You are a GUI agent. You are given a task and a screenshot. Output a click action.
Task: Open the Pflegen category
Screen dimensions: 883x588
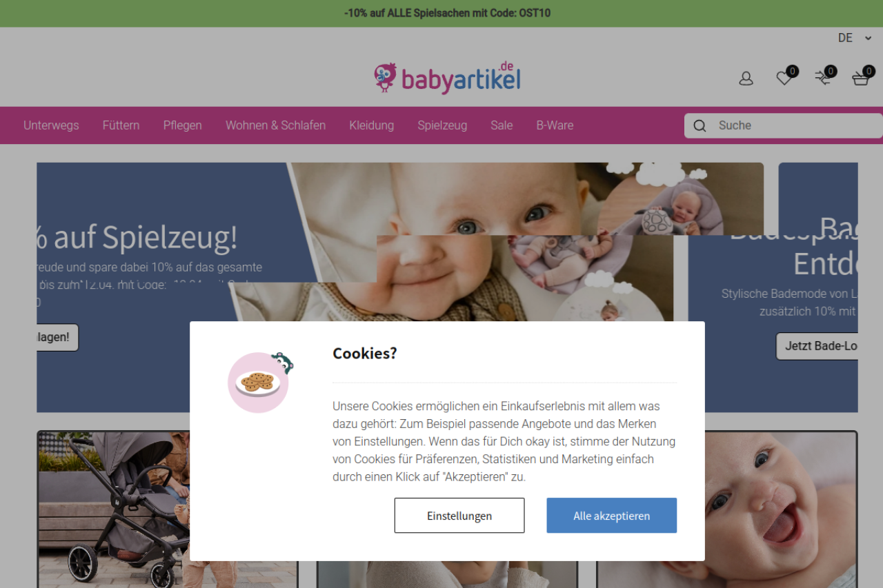183,125
